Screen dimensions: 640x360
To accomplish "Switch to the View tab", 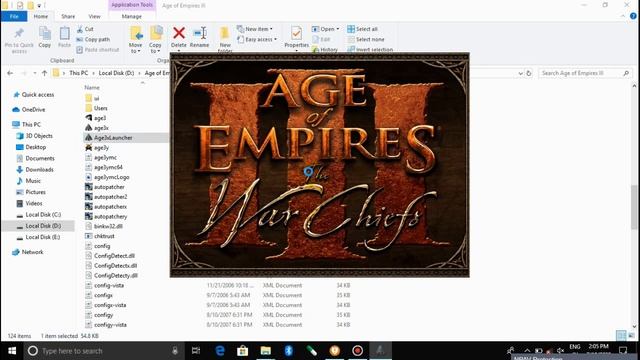I will (94, 16).
